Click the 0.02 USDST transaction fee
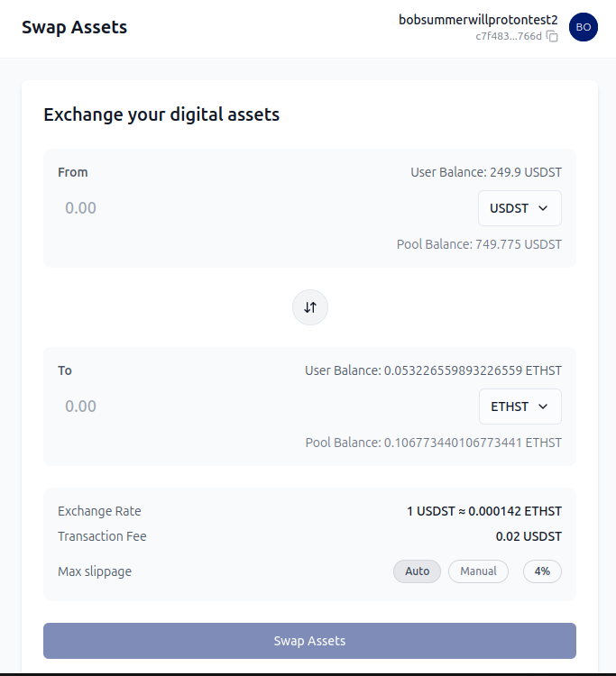The image size is (616, 676). pos(529,536)
